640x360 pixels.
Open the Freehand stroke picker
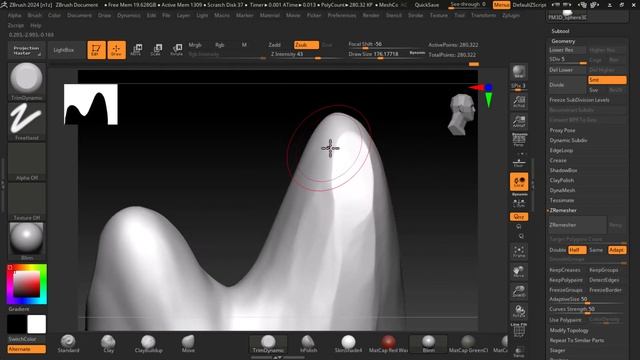(27, 122)
